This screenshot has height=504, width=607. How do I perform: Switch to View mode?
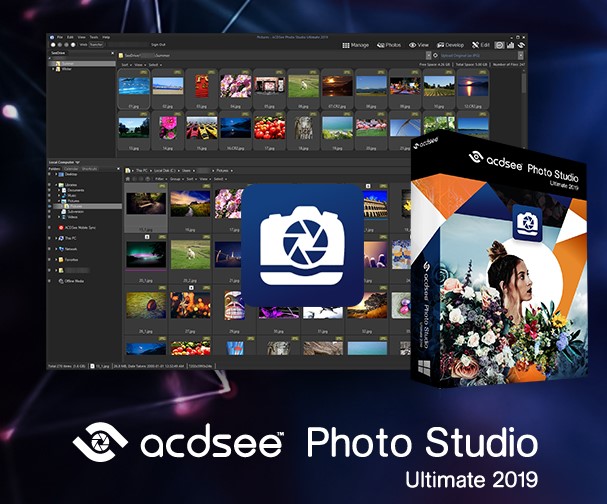[x=419, y=45]
